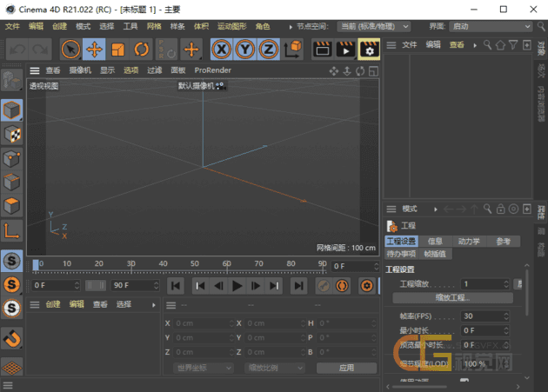Screen dimensions: 548x392
Task: Click the Enable Axis L-shaped icon
Action: (x=11, y=230)
